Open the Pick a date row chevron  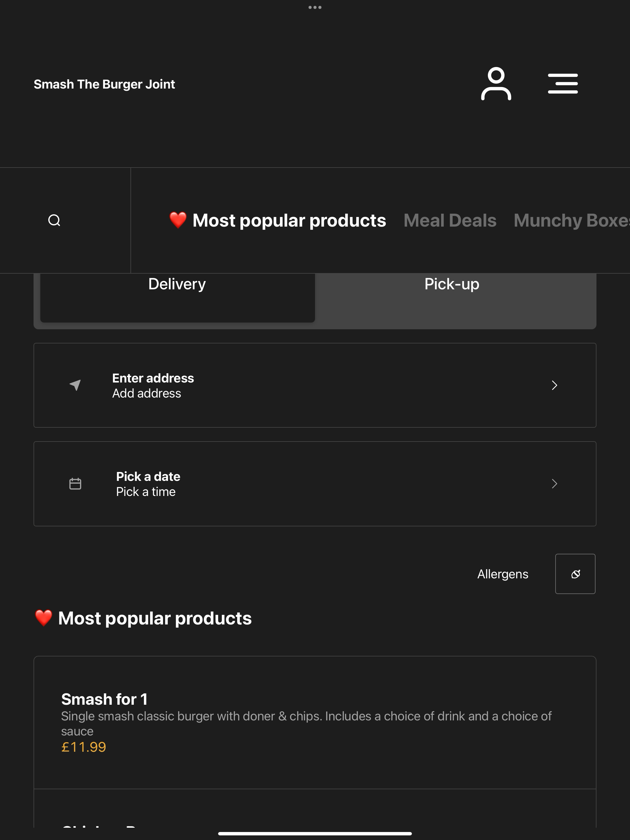pos(554,484)
